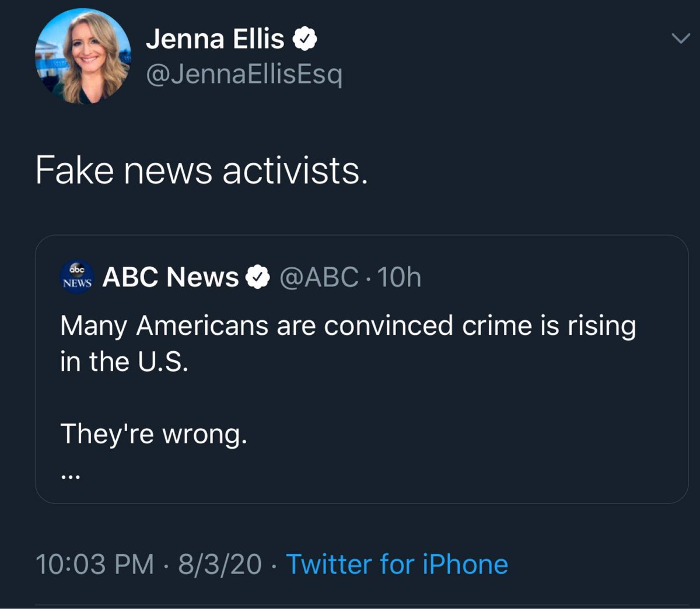Select the "Fake news activists." tweet text
Image resolution: width=700 pixels, height=609 pixels.
coord(202,170)
